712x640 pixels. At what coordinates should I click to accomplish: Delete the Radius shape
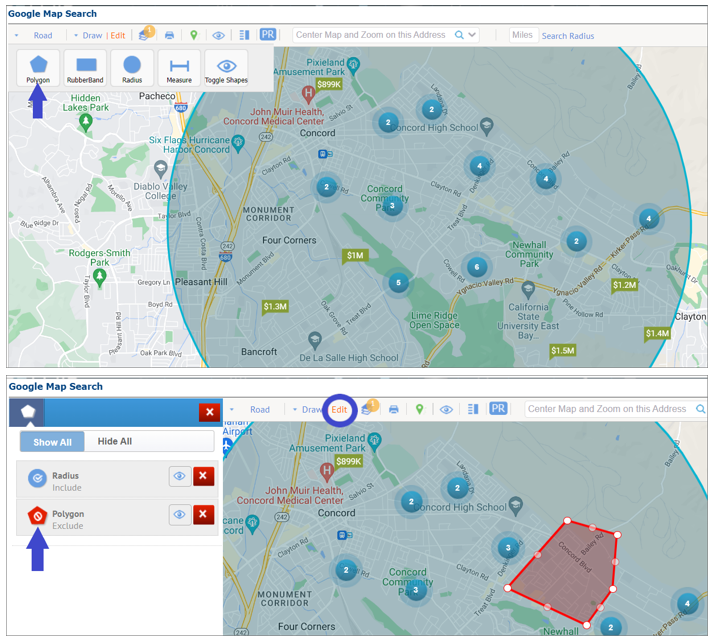pyautogui.click(x=203, y=476)
